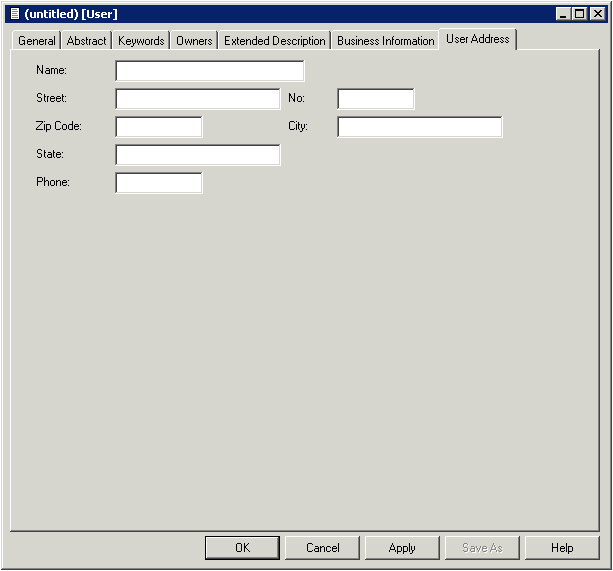Click the No: house number field
613x571 pixels.
coord(375,99)
